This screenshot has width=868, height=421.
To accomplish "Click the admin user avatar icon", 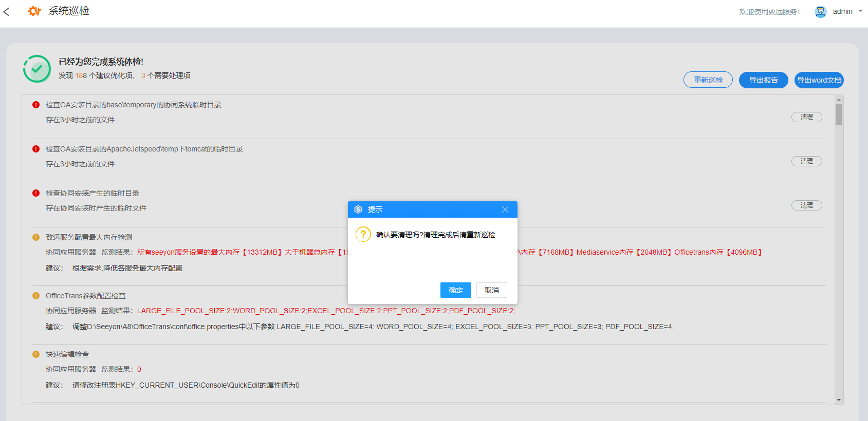I will click(821, 11).
